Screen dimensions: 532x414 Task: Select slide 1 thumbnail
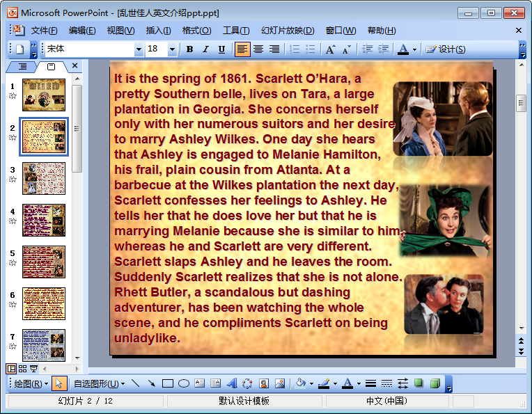(x=44, y=95)
